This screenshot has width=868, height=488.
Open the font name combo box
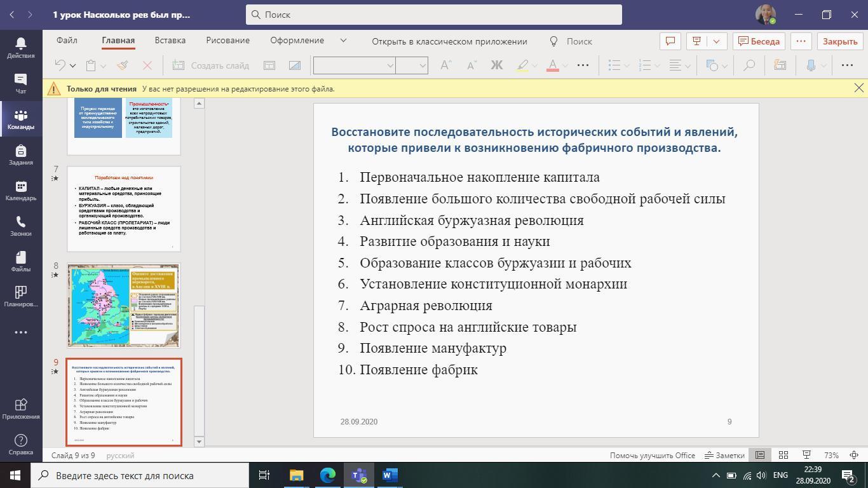(354, 65)
